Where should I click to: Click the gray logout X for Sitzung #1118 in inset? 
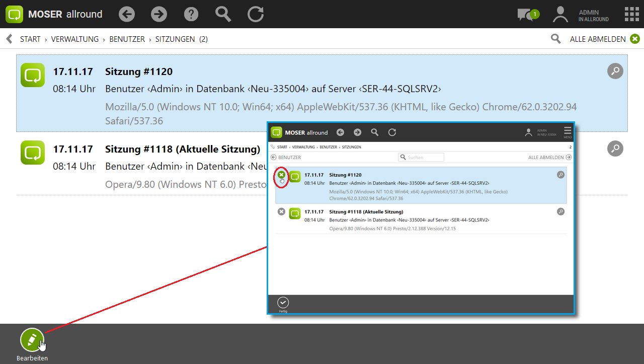tap(281, 211)
